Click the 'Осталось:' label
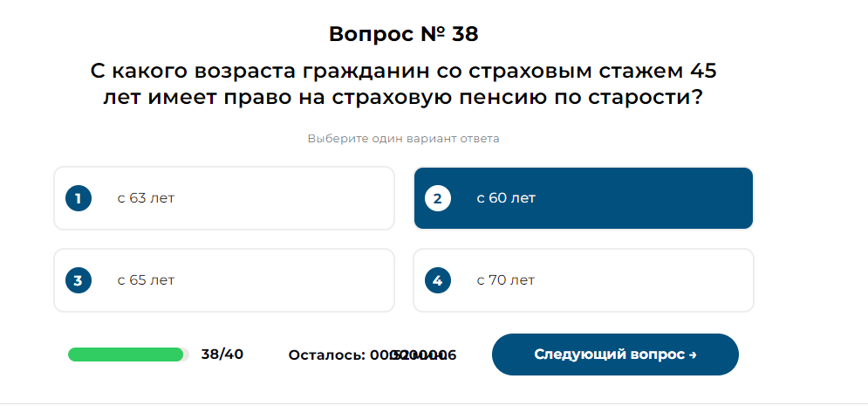 pyautogui.click(x=326, y=355)
